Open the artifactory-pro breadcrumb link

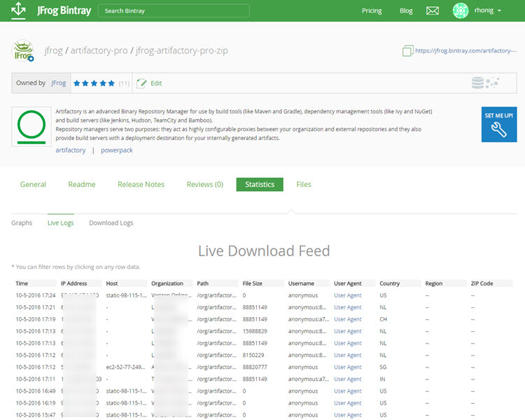click(x=98, y=51)
